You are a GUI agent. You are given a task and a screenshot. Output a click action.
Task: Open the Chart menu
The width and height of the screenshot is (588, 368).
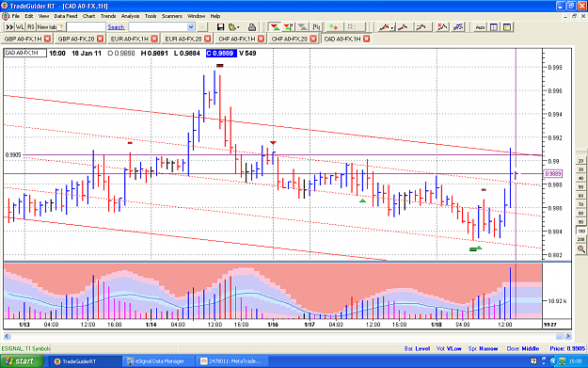pos(88,16)
